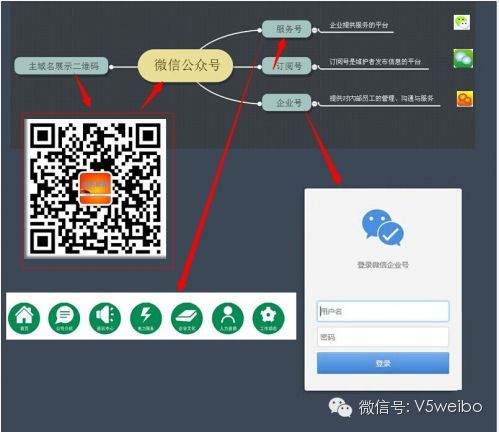Collapse the 服务号 node toggle

pos(315,30)
